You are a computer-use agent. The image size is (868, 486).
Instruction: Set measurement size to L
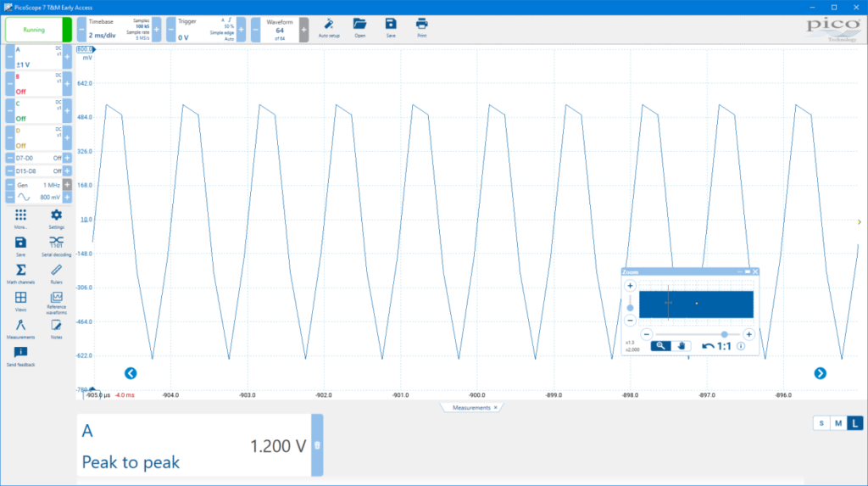click(854, 423)
